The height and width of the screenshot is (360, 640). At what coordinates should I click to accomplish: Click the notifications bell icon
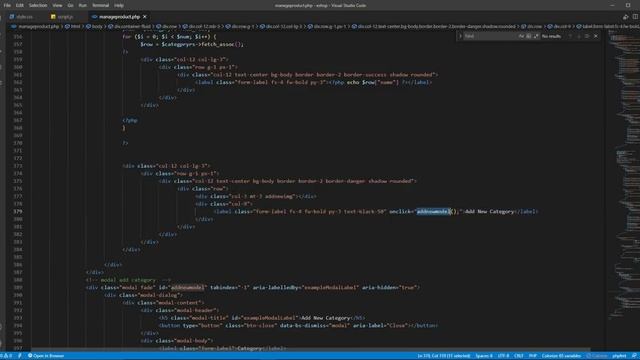634,356
